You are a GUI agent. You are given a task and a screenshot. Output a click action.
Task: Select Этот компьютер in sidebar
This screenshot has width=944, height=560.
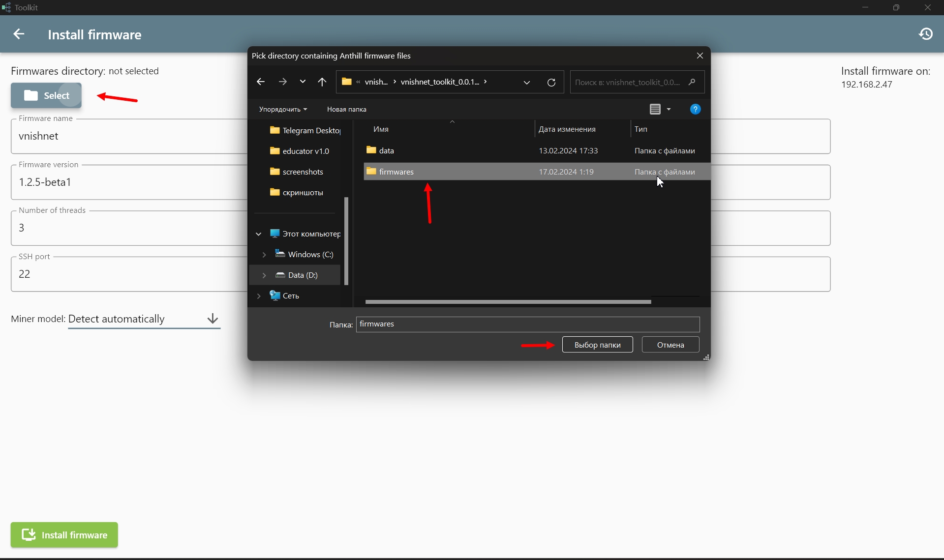(x=305, y=234)
